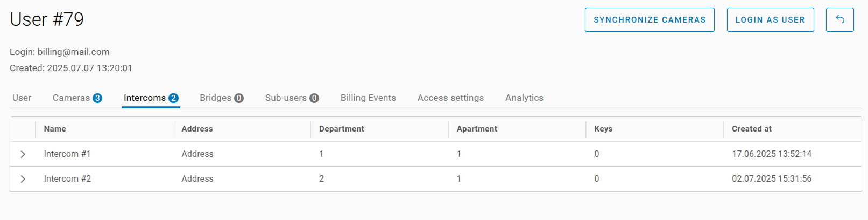Sort by the Name column header
The height and width of the screenshot is (220, 868).
55,129
